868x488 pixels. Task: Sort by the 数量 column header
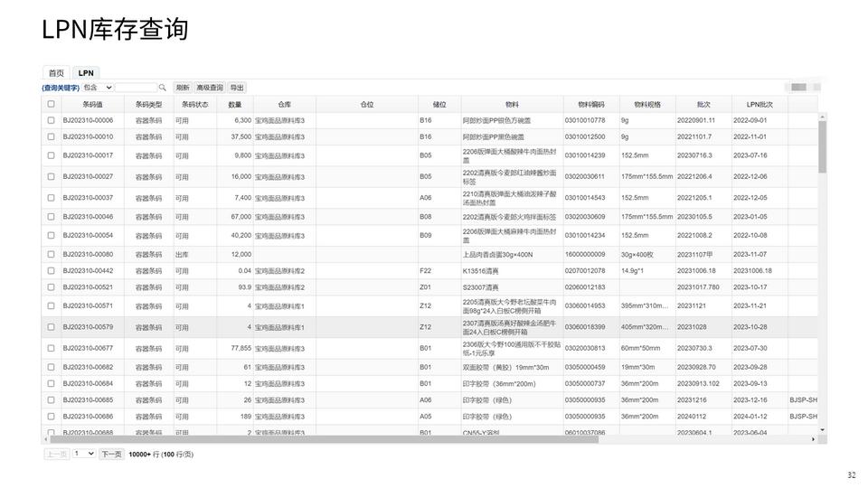click(235, 104)
